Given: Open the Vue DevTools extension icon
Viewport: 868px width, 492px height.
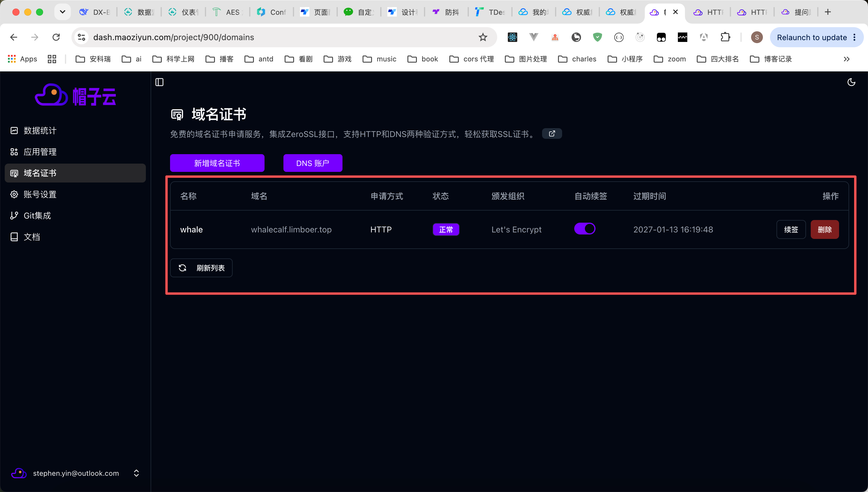Looking at the screenshot, I should coord(533,37).
